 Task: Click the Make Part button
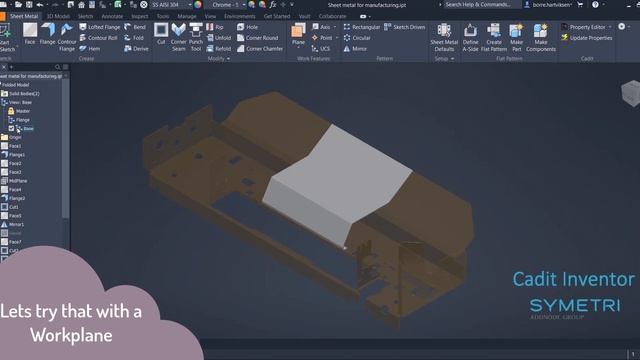(x=516, y=37)
